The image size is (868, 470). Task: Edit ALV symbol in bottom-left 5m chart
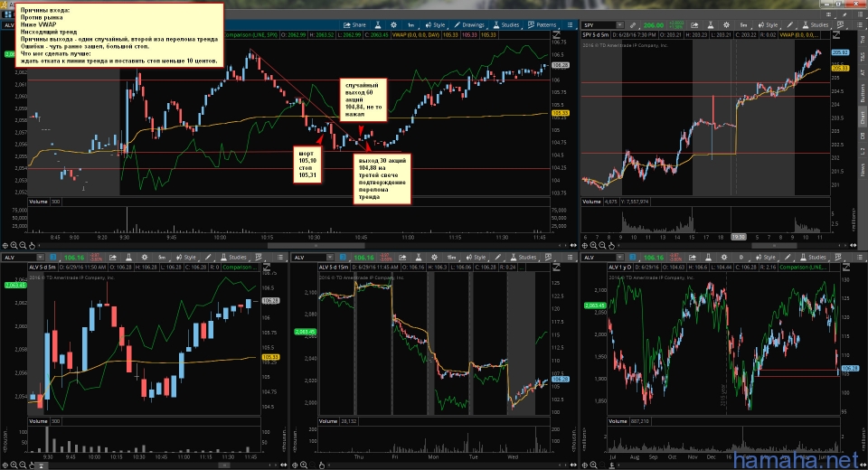[x=19, y=258]
